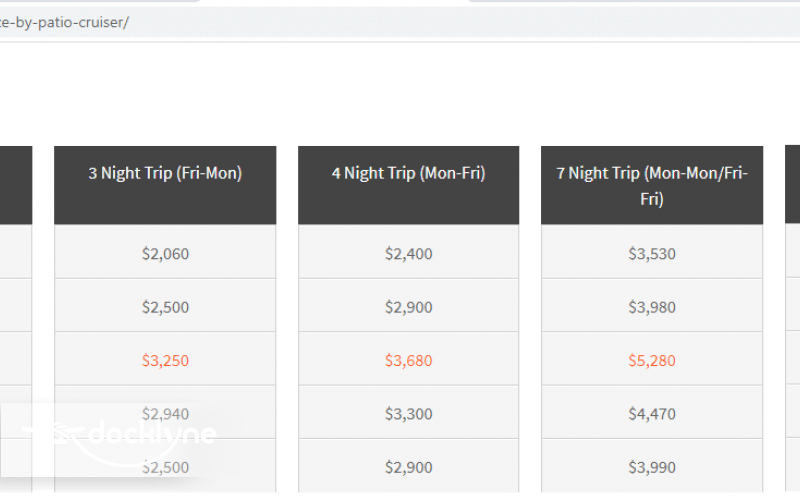Click the red $3,680 price
This screenshot has height=500, width=800.
point(408,360)
